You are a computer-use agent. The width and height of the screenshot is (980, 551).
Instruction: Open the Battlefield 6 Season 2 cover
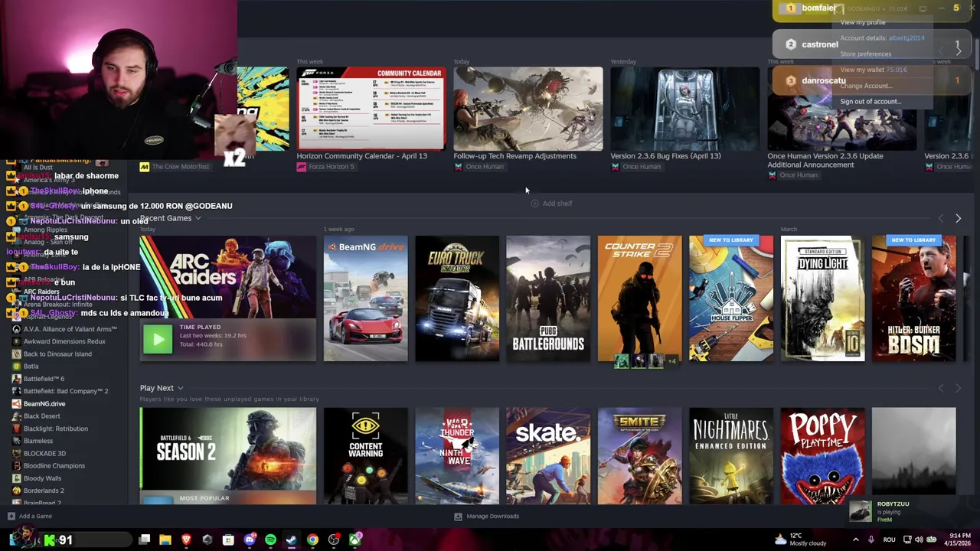click(227, 456)
